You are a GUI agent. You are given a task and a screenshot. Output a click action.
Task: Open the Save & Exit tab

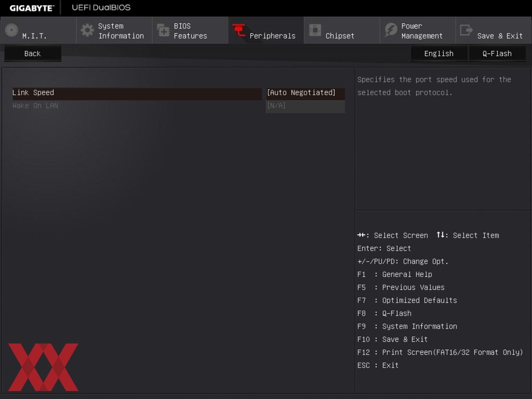click(x=494, y=30)
